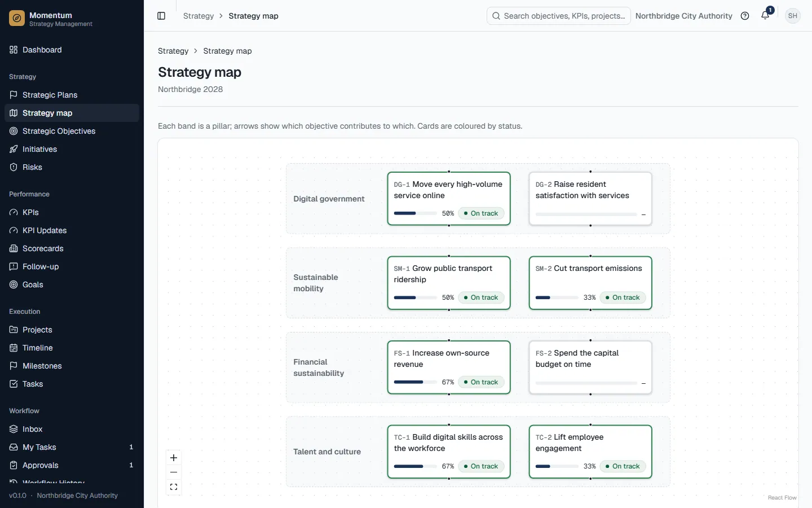The image size is (812, 508).
Task: Open the DG-2 Raise resident satisfaction card
Action: (590, 199)
